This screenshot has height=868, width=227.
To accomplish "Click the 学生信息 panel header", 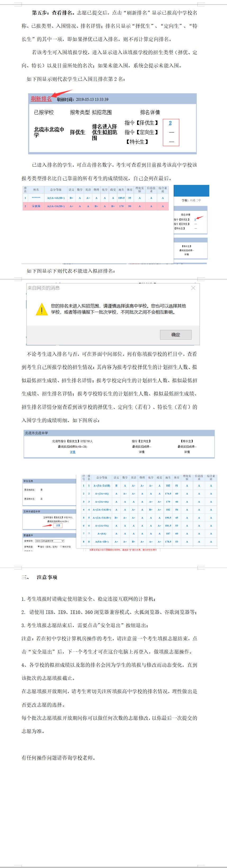I will (49, 481).
